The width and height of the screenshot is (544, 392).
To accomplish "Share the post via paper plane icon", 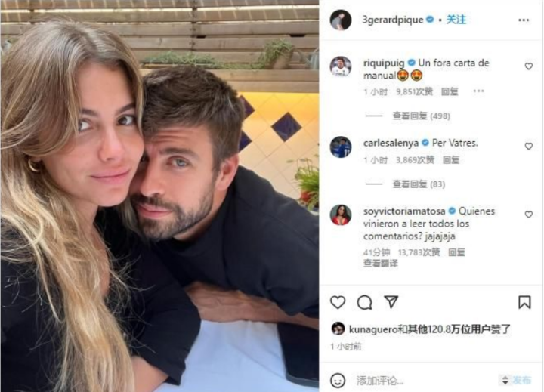I will (391, 302).
